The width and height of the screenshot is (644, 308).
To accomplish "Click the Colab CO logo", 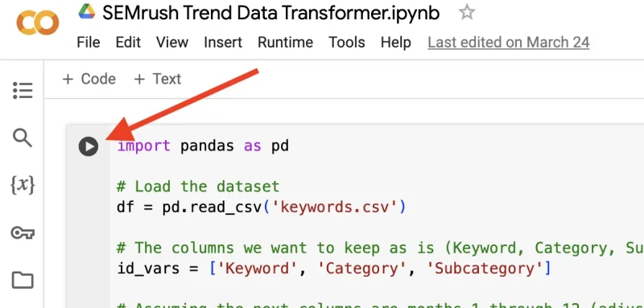I will pos(37,23).
